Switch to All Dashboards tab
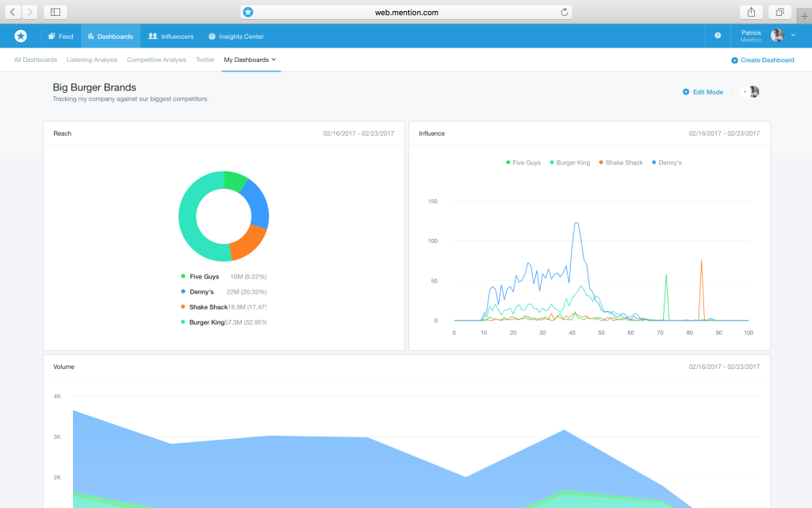The height and width of the screenshot is (508, 812). pyautogui.click(x=36, y=60)
